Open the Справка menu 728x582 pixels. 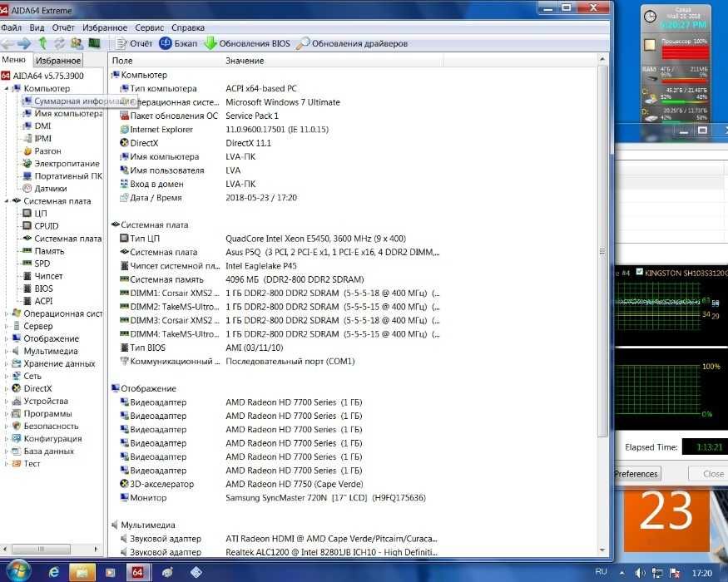188,27
